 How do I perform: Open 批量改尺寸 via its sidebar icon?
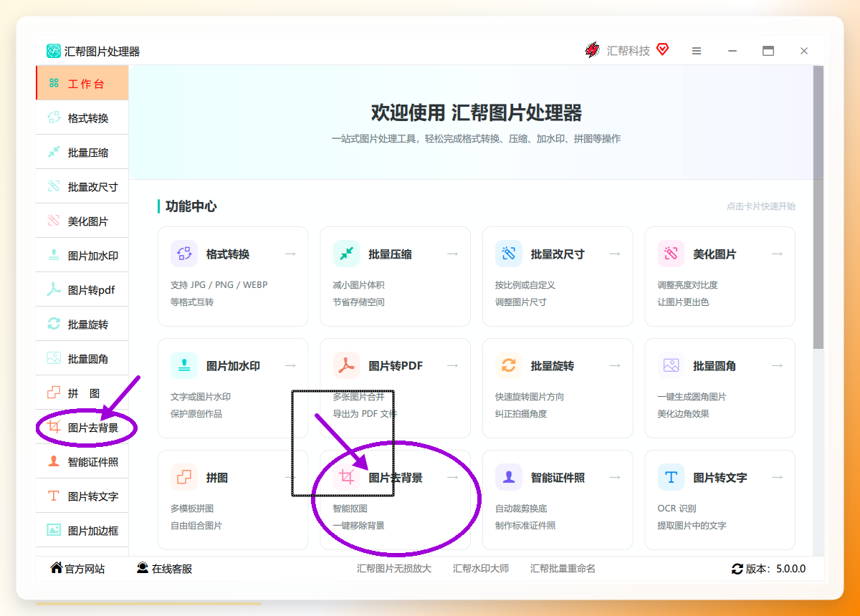(x=54, y=187)
